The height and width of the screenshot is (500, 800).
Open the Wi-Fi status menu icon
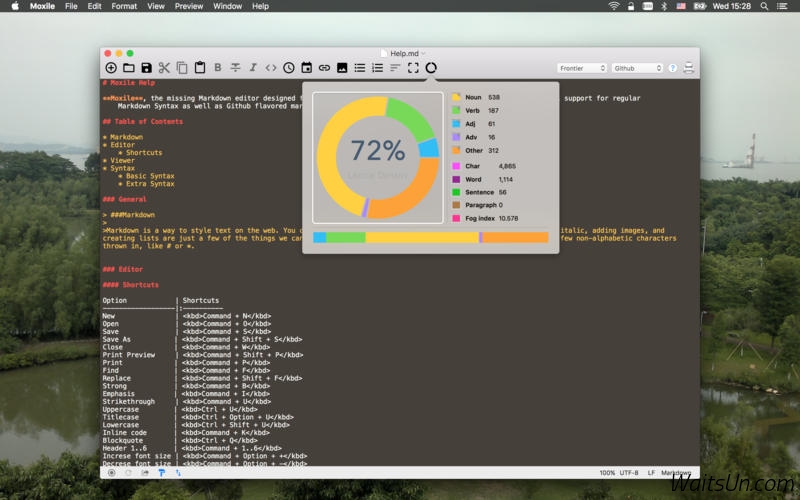614,6
